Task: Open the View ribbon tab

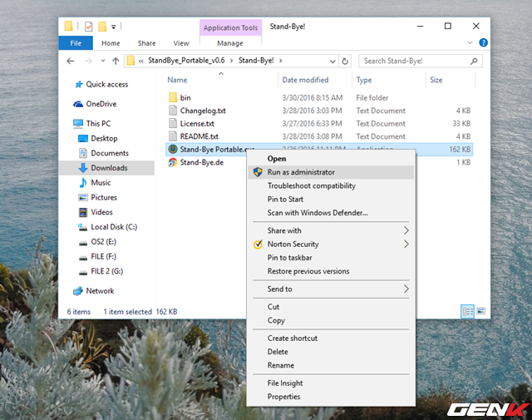Action: 181,43
